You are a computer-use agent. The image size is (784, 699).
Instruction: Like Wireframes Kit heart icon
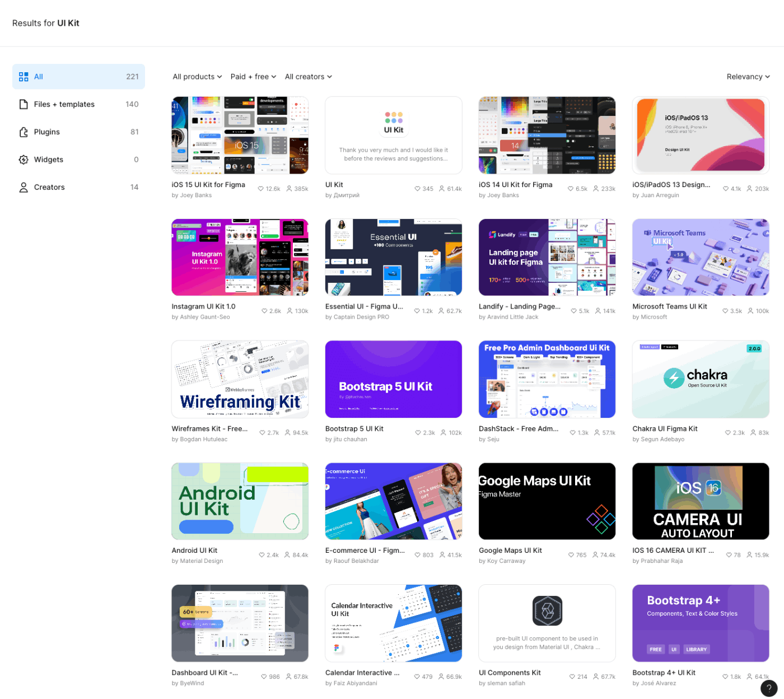[262, 433]
